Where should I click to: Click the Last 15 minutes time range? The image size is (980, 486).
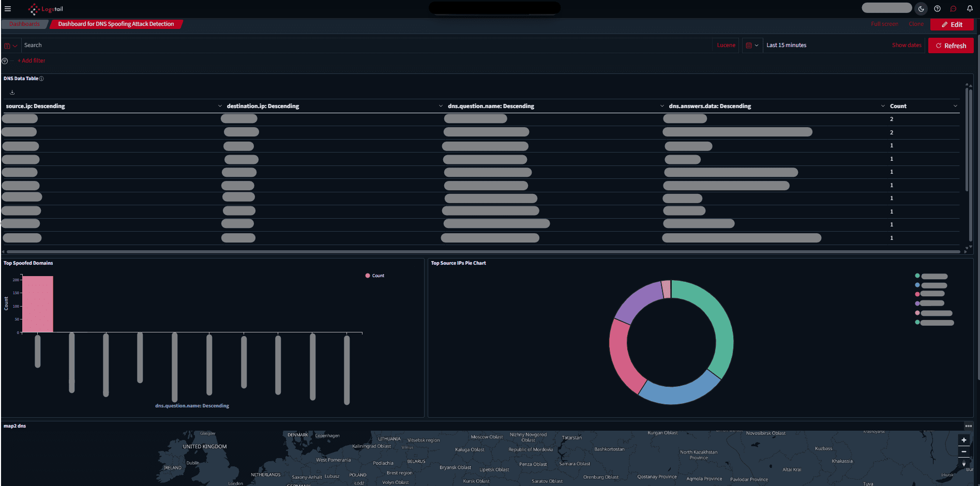[x=786, y=45]
